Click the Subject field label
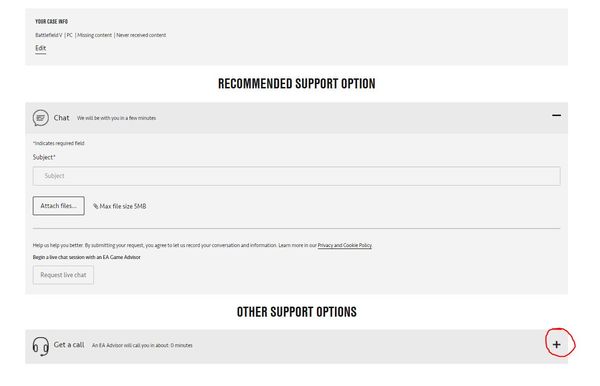600x386 pixels. 44,157
